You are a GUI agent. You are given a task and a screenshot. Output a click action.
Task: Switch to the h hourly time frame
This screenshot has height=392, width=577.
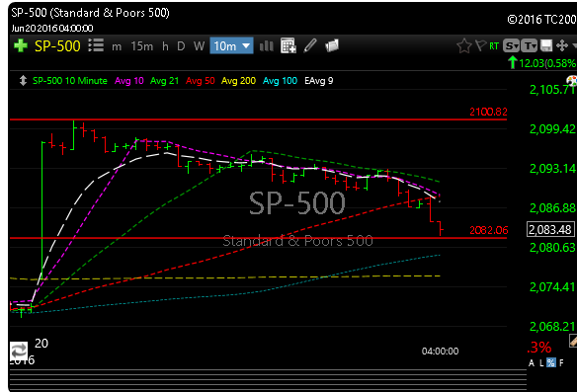point(165,46)
